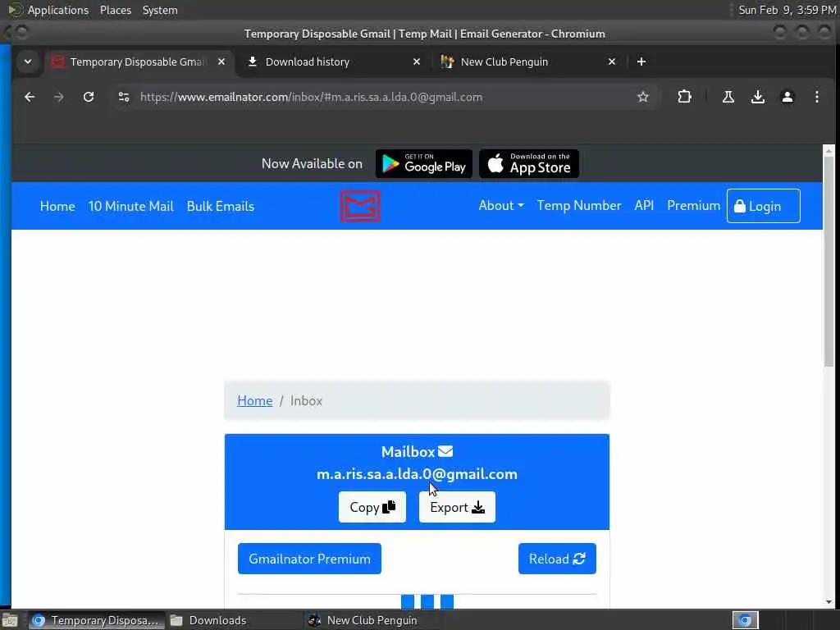The width and height of the screenshot is (840, 630).
Task: Open the 10 Minute Mail link
Action: click(x=130, y=206)
